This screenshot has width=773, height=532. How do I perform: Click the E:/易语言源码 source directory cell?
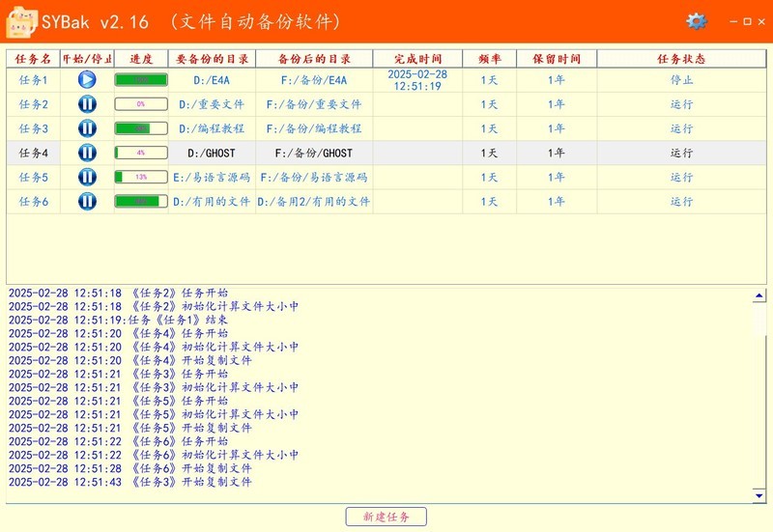coord(212,177)
